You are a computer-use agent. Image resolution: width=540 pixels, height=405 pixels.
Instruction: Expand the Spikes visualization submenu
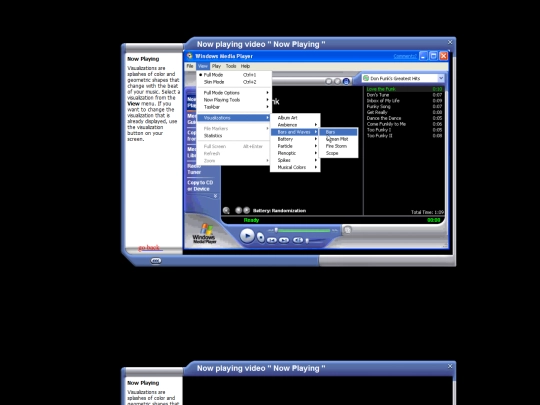coord(295,160)
